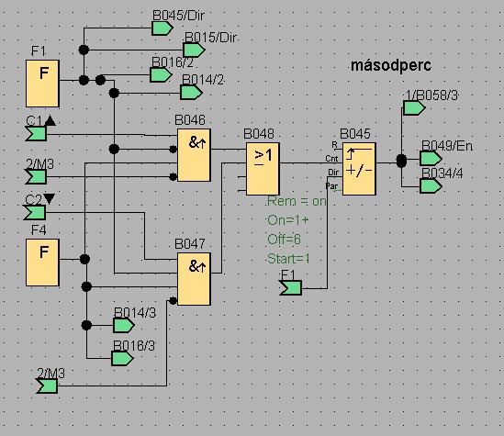Select the B045 up/down counter block
This screenshot has width=504, height=436.
[359, 169]
